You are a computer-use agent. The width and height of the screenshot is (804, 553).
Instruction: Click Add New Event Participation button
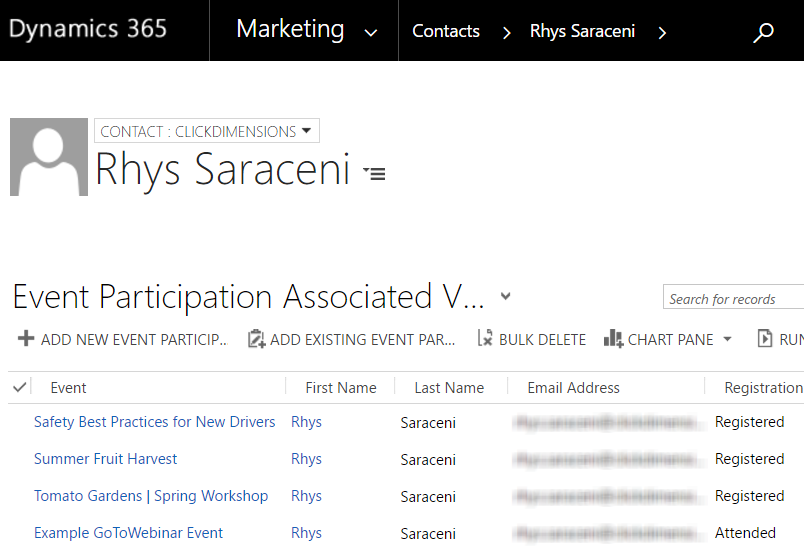(x=123, y=339)
